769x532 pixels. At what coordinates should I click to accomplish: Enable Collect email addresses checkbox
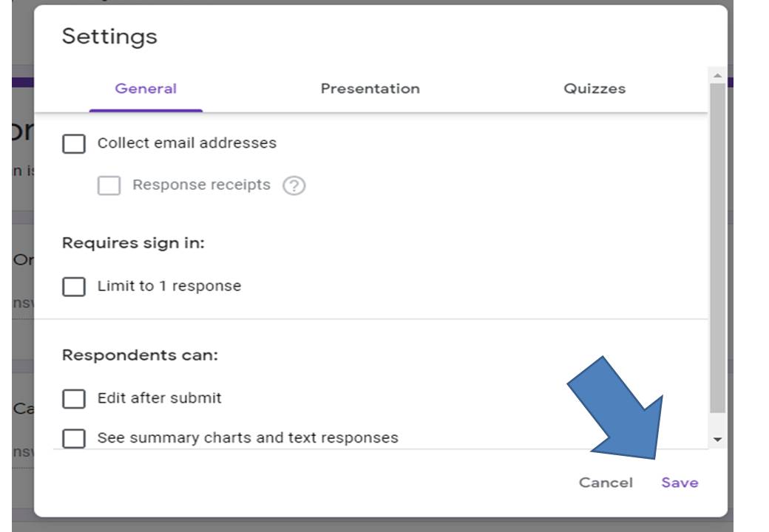click(x=74, y=143)
